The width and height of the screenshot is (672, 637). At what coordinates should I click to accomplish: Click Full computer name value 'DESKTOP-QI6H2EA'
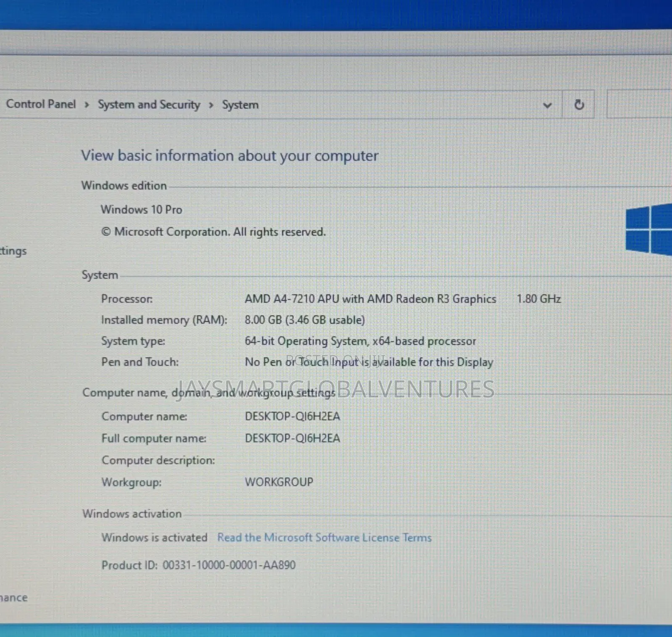click(292, 438)
